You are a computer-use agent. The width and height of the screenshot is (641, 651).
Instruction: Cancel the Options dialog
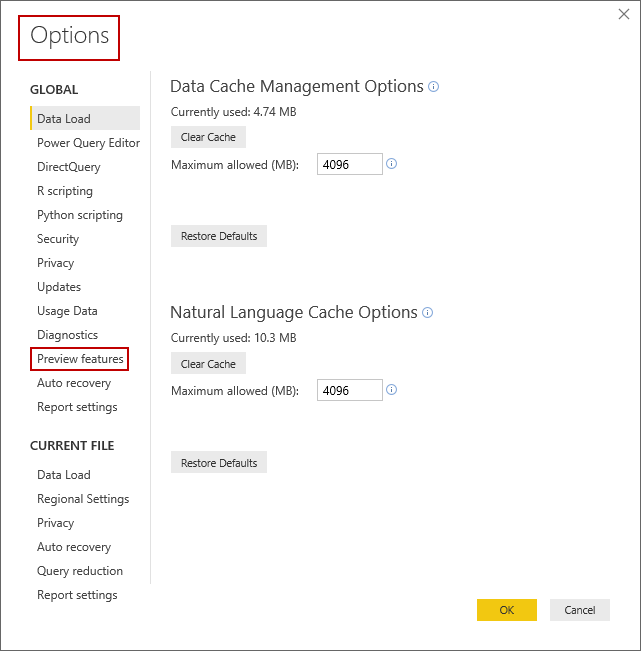pyautogui.click(x=580, y=610)
